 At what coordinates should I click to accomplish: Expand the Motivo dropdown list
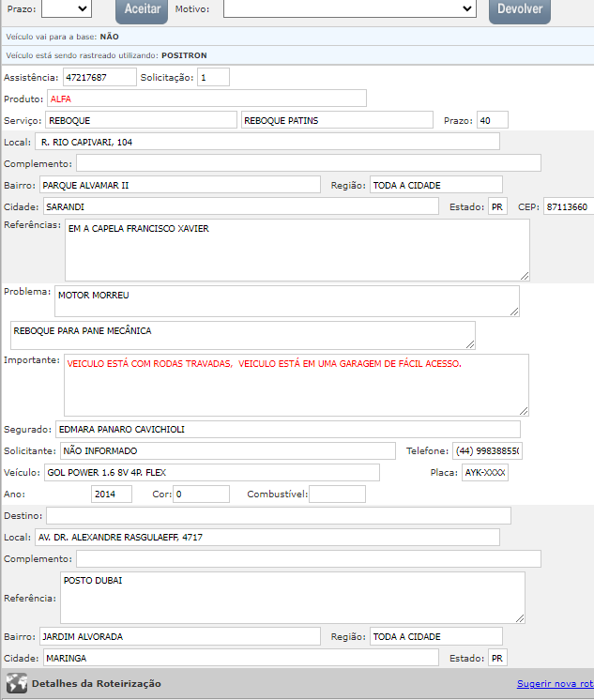[350, 9]
